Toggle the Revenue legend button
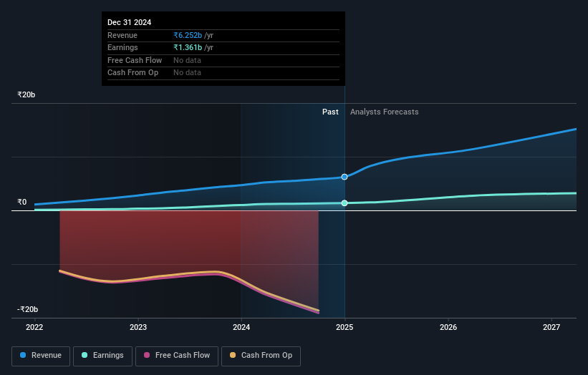 (41, 356)
